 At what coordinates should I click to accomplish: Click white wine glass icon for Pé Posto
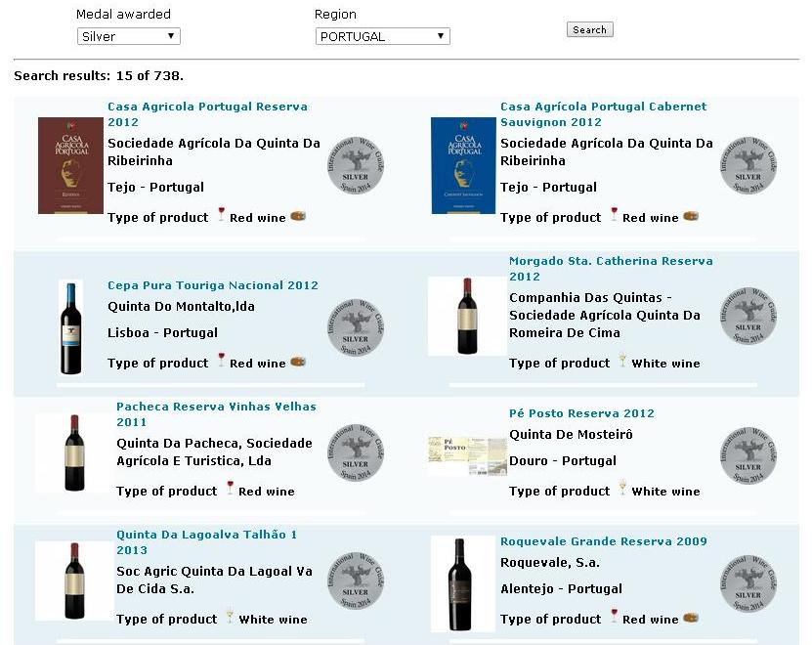pos(621,489)
